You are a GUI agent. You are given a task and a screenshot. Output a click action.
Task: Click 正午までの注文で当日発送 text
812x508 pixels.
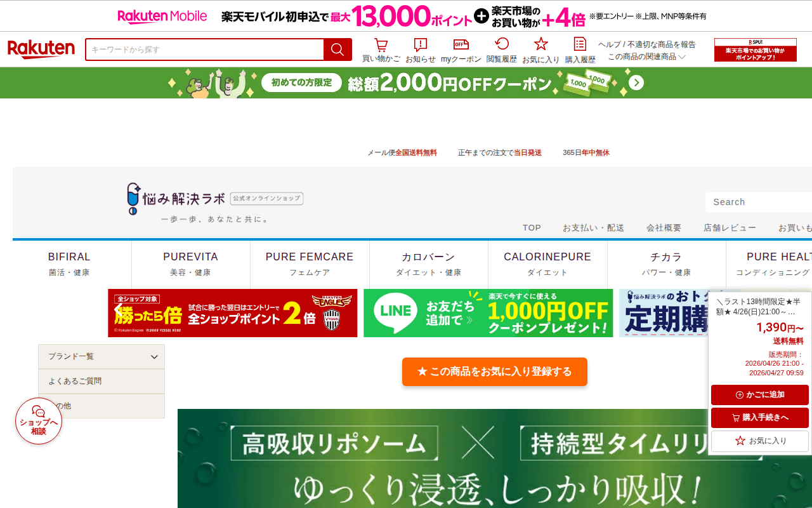point(500,152)
